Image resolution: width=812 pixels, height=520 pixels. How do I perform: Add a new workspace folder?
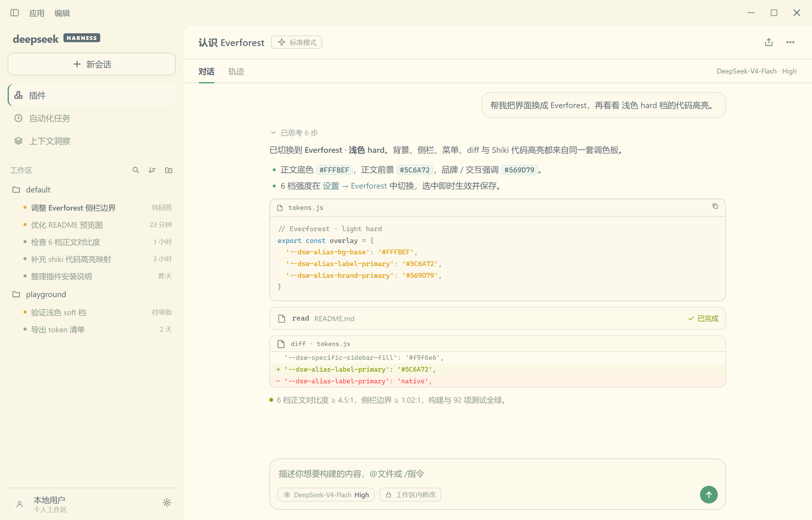tap(168, 170)
